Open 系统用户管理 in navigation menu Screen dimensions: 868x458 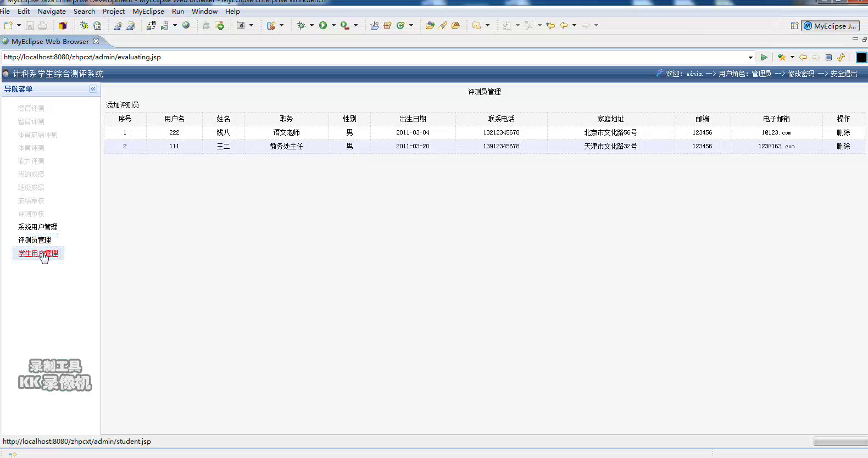[x=37, y=227]
